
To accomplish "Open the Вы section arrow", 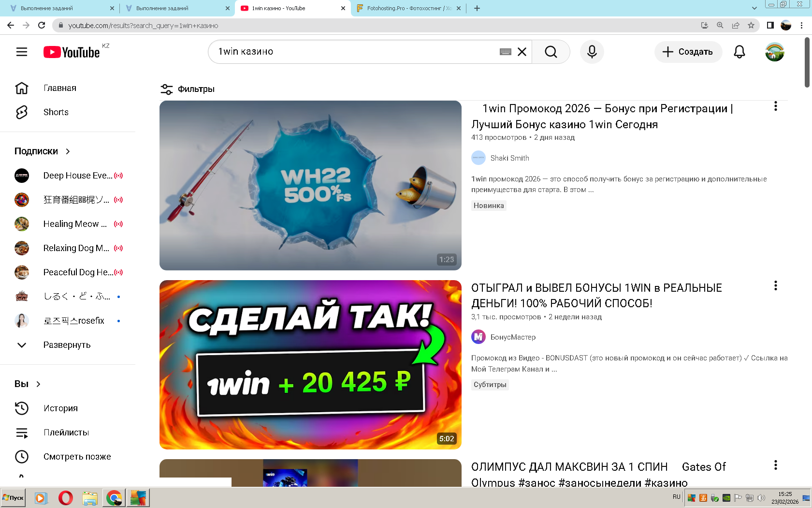I will coord(38,384).
